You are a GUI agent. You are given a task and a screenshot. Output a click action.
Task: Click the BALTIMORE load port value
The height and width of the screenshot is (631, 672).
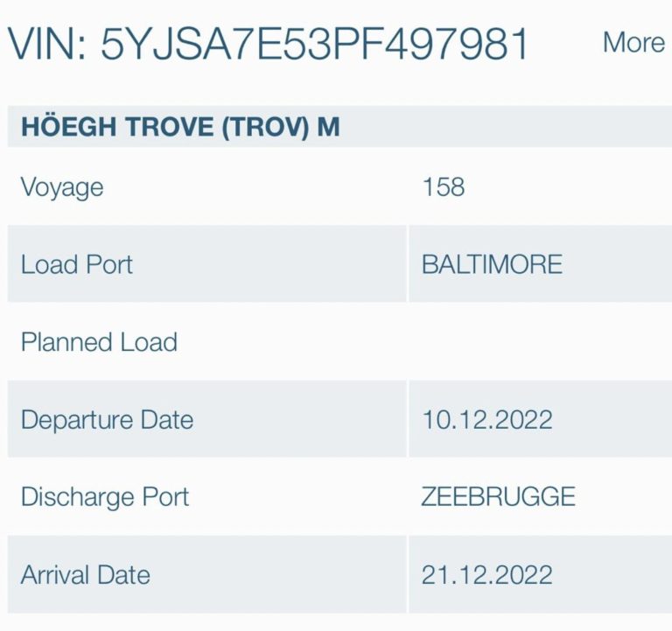click(492, 264)
